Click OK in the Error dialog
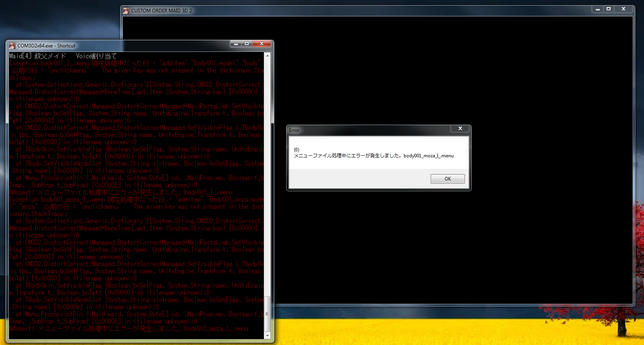This screenshot has height=345, width=644. point(447,179)
